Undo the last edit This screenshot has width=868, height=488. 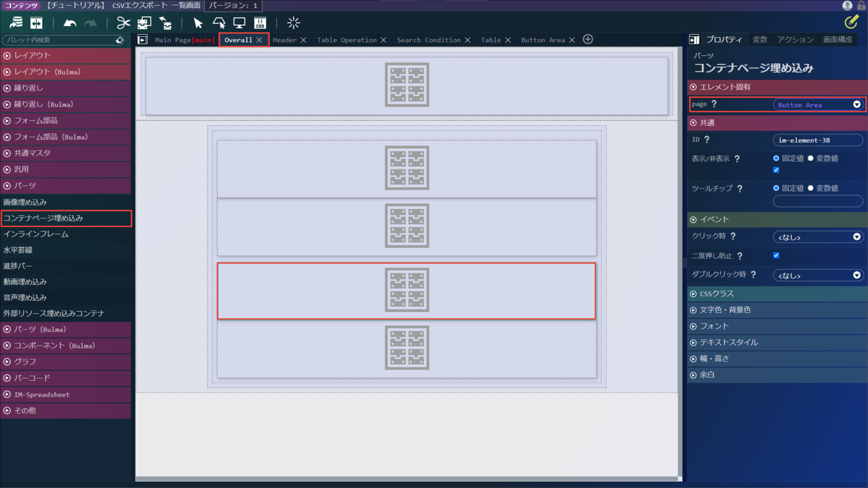[70, 23]
